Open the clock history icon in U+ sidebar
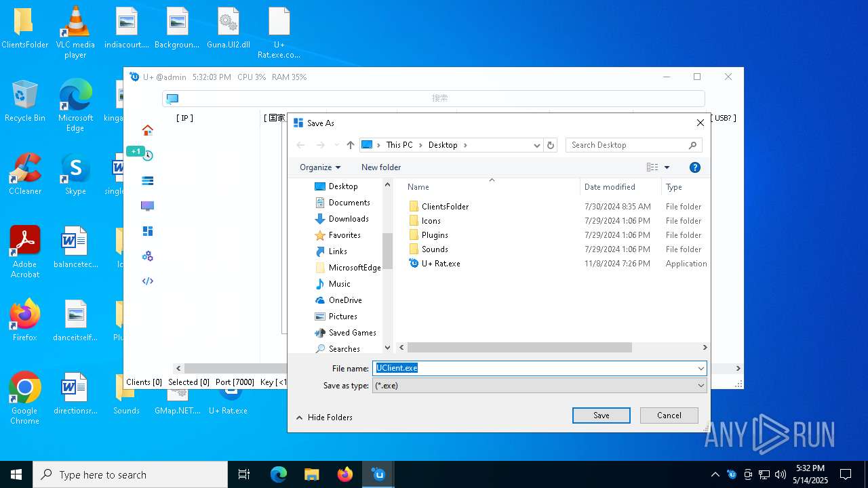The image size is (868, 488). tap(147, 155)
